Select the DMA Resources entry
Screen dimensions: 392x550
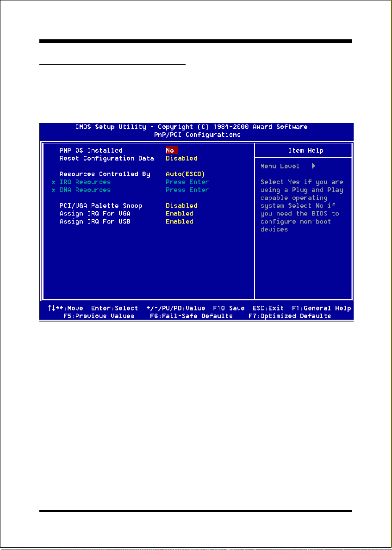point(85,190)
